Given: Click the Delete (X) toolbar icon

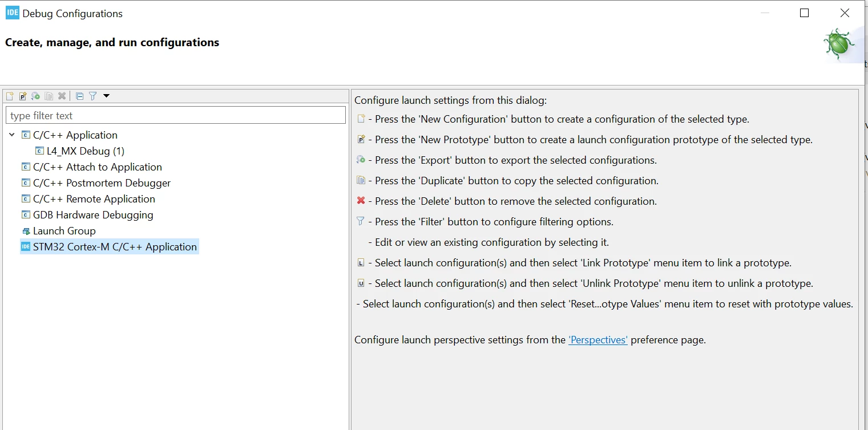Looking at the screenshot, I should click(62, 96).
